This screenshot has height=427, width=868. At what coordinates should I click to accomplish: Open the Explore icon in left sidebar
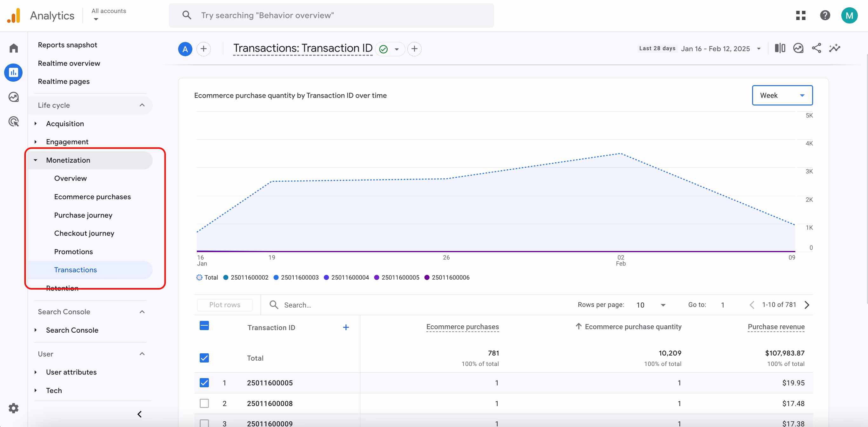(x=13, y=97)
